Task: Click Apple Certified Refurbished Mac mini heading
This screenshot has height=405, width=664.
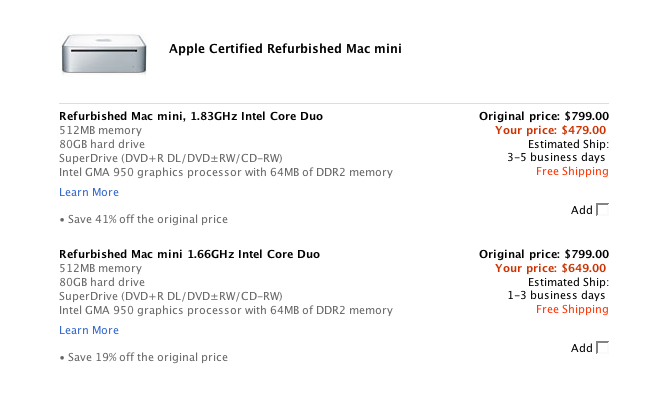Action: point(285,49)
